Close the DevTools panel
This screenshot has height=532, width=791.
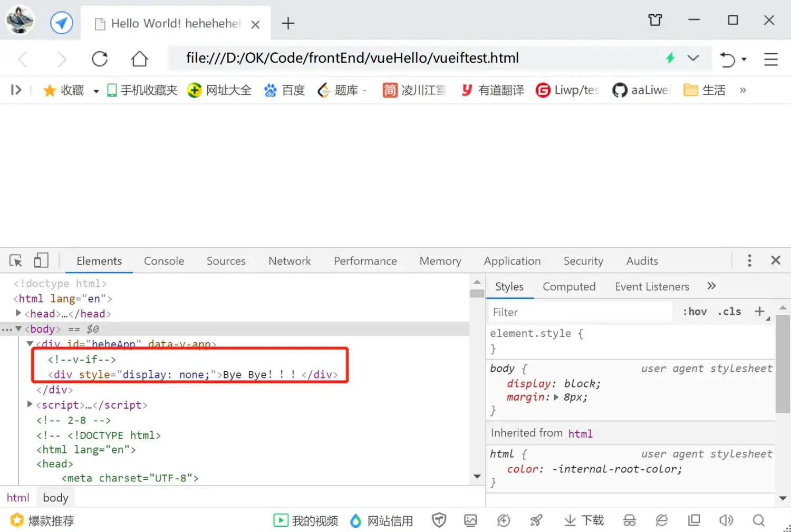776,260
